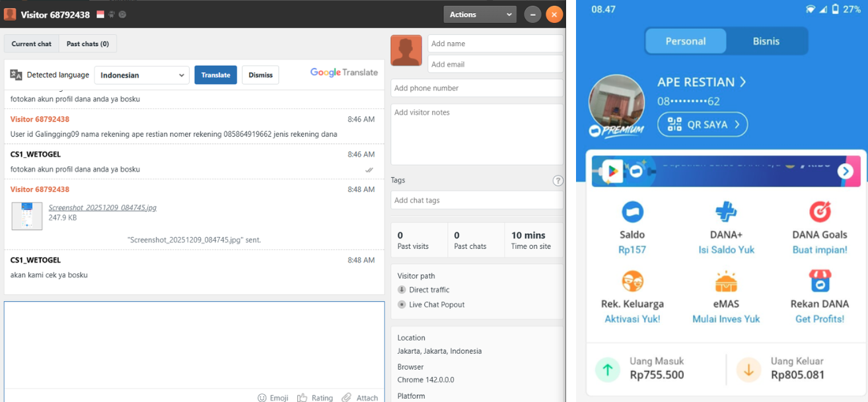Click the language translate icon beside Detected language
Screen dimensions: 868x402
click(17, 75)
